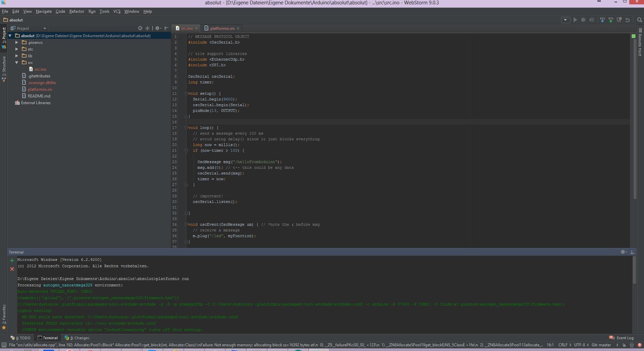Expand the .pioenvs folder
This screenshot has width=644, height=351.
click(17, 42)
